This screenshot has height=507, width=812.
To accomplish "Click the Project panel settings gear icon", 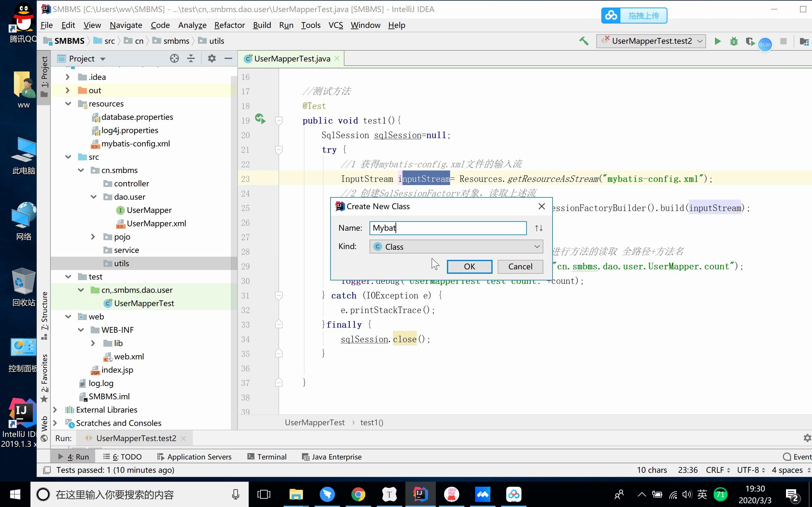I will [212, 58].
